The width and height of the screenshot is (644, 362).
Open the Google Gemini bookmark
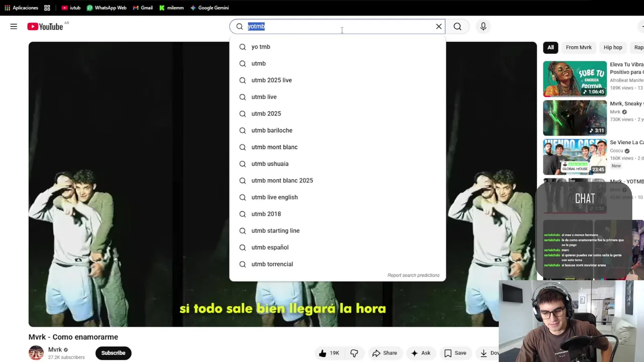[209, 8]
